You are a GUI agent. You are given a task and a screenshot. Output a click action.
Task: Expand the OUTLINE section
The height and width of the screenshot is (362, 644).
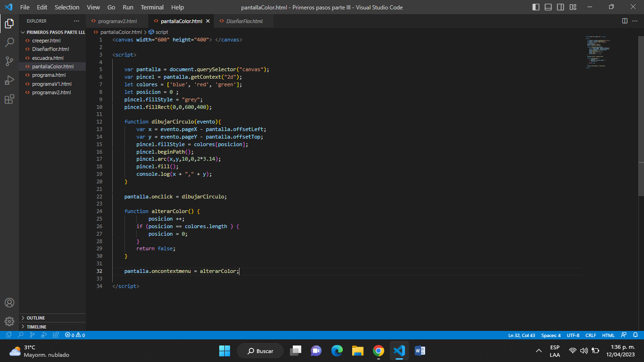[x=52, y=318]
